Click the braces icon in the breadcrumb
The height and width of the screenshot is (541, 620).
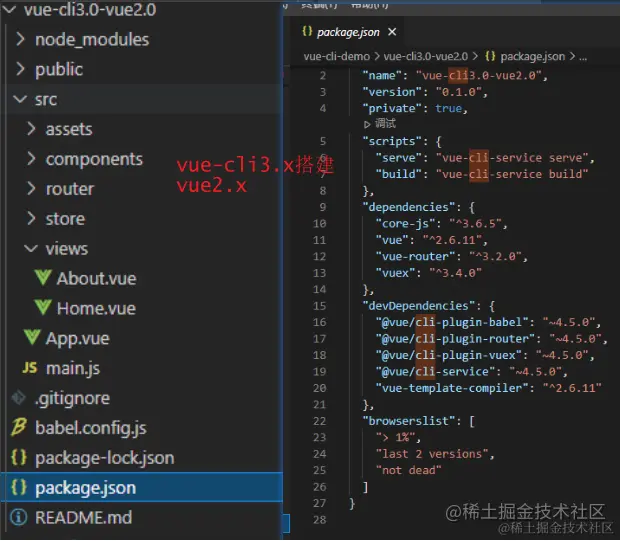pyautogui.click(x=490, y=57)
